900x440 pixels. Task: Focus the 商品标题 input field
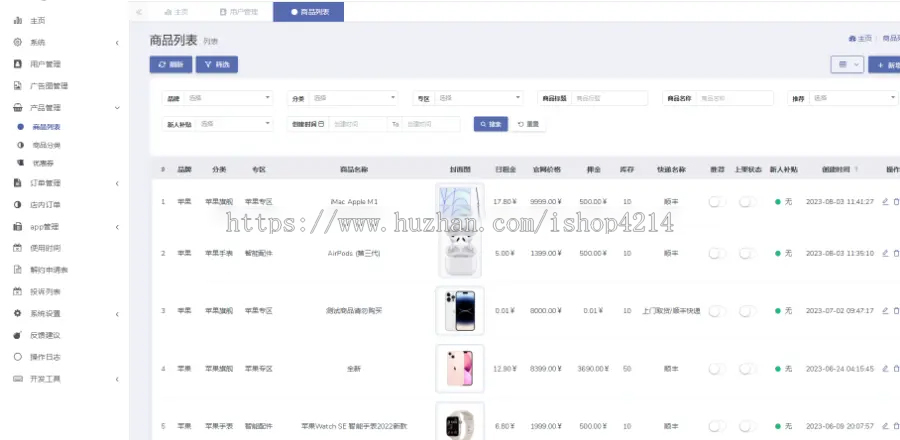[610, 98]
